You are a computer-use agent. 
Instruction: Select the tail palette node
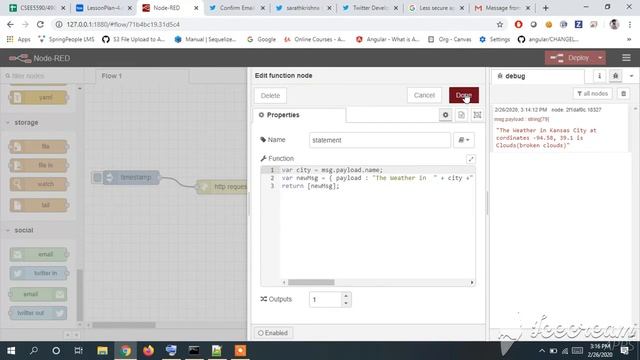39,205
